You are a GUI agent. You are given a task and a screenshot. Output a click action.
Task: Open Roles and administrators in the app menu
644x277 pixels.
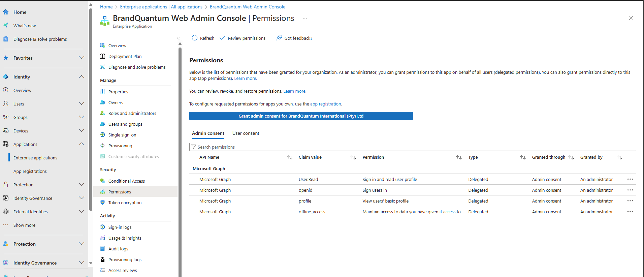coord(132,113)
